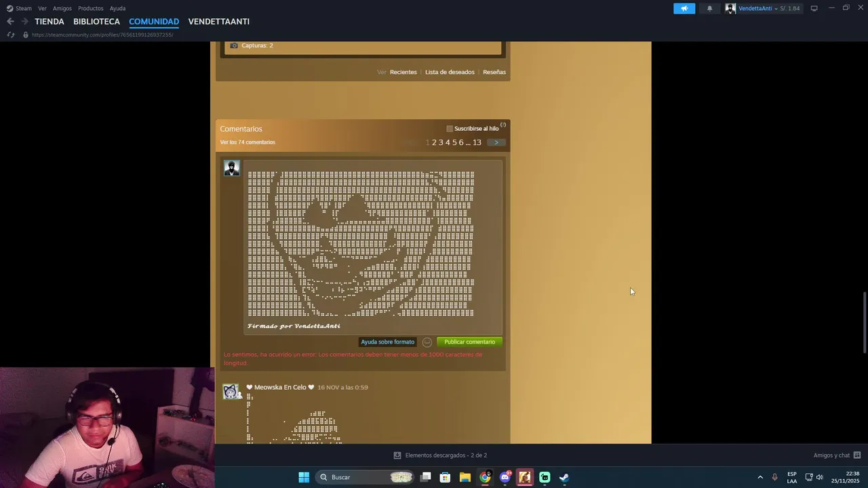Open the Productos menu
Screen dimensions: 868x488
coord(90,8)
